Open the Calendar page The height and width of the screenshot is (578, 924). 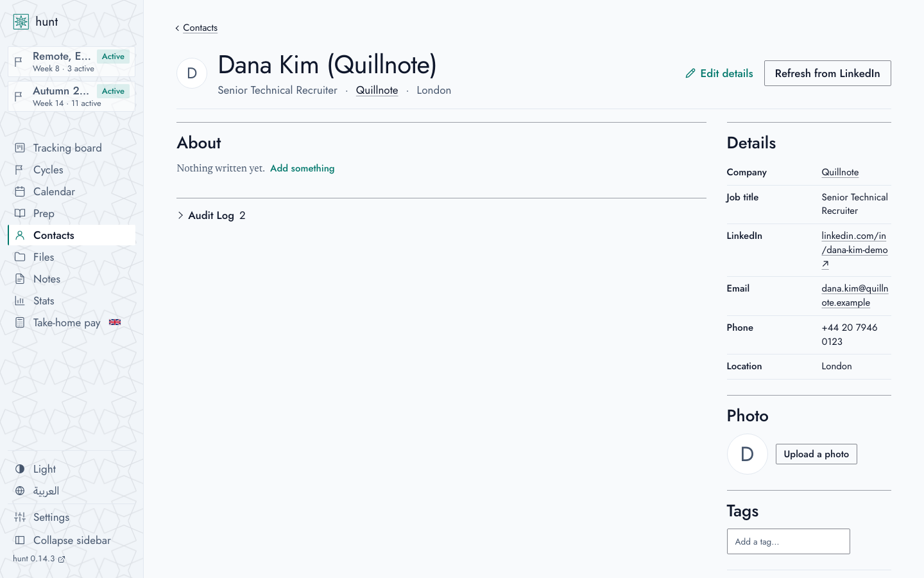(72, 191)
